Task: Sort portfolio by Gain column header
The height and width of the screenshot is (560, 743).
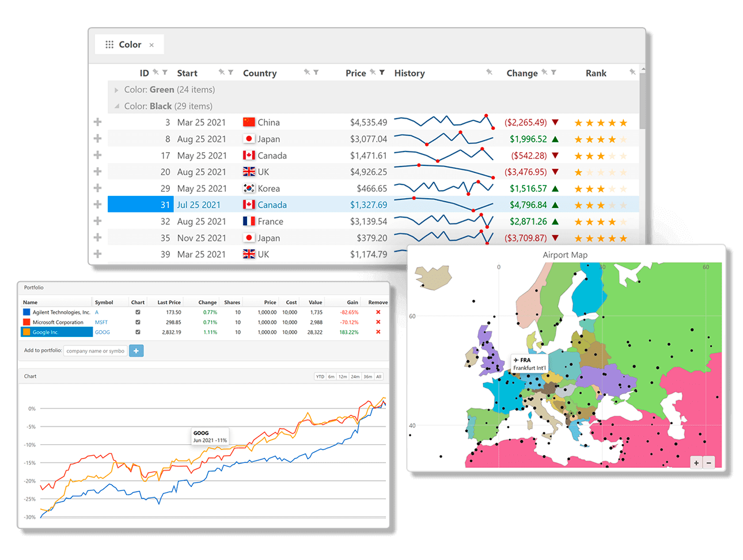Action: (352, 302)
